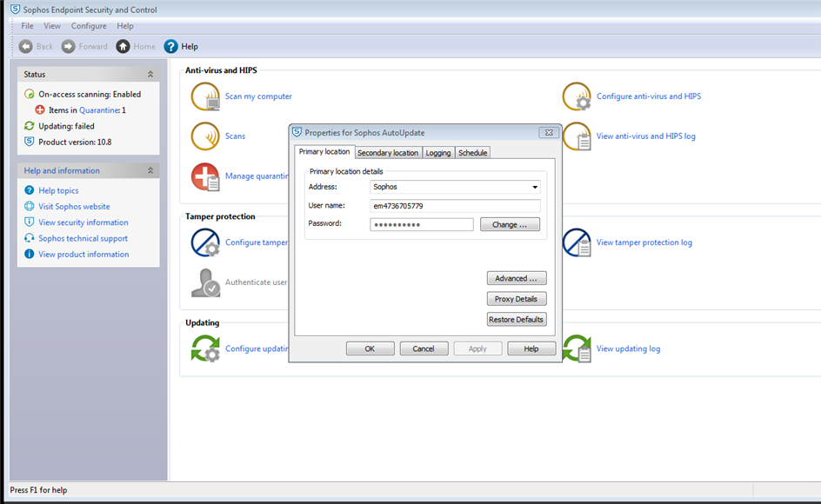The image size is (821, 504).
Task: Open the Help topics link
Action: point(58,190)
